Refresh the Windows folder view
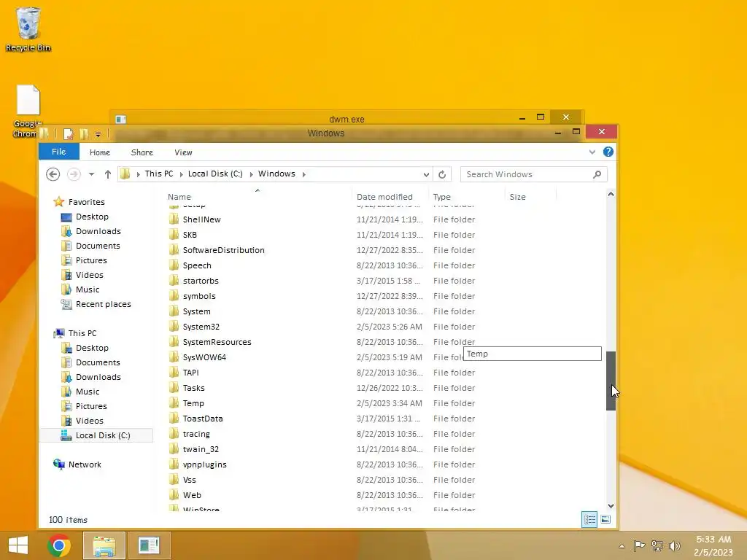The height and width of the screenshot is (560, 747). pos(442,174)
